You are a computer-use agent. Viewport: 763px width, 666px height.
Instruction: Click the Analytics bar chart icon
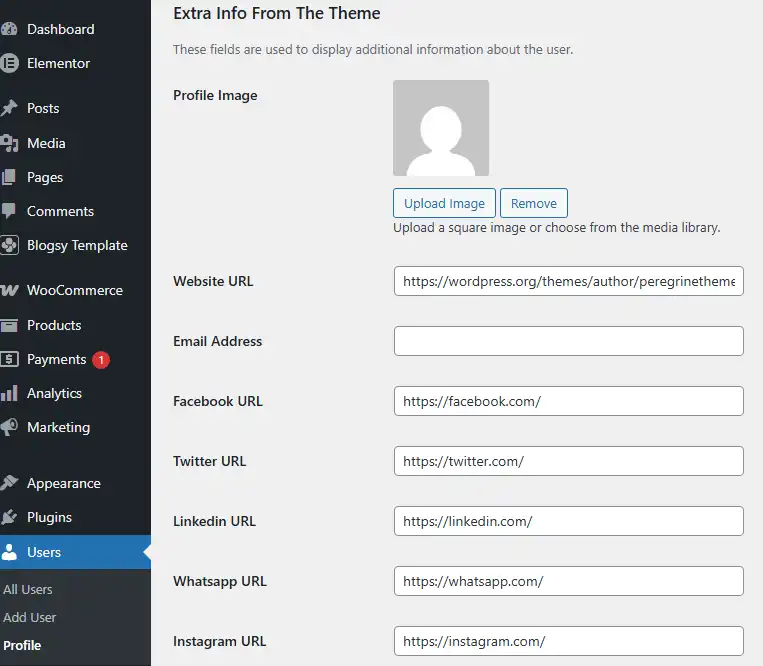click(9, 393)
